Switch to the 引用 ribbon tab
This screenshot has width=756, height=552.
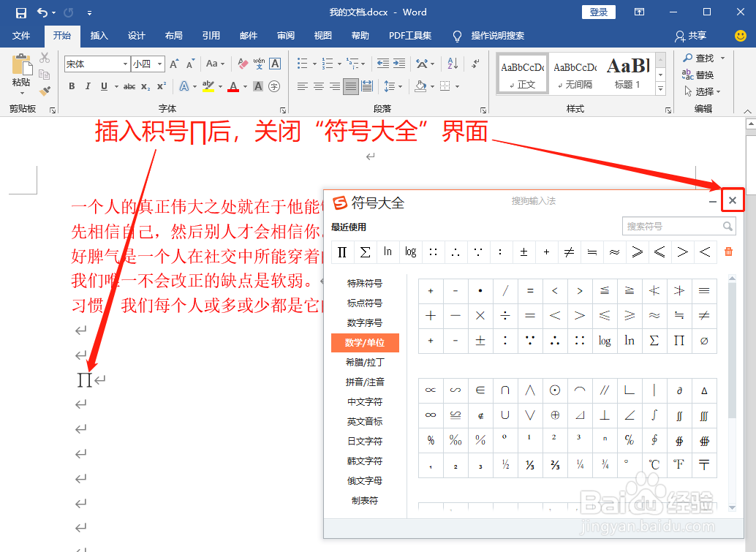(x=211, y=36)
